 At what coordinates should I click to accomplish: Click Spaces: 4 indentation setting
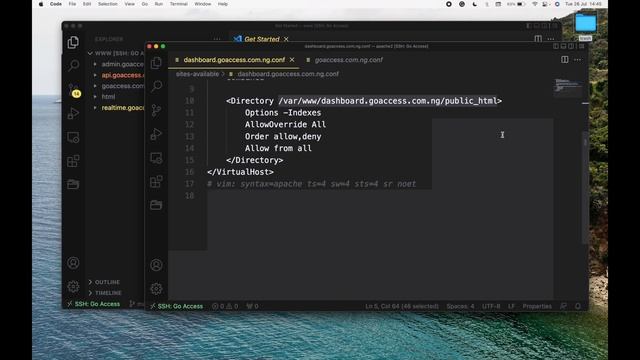[460, 306]
